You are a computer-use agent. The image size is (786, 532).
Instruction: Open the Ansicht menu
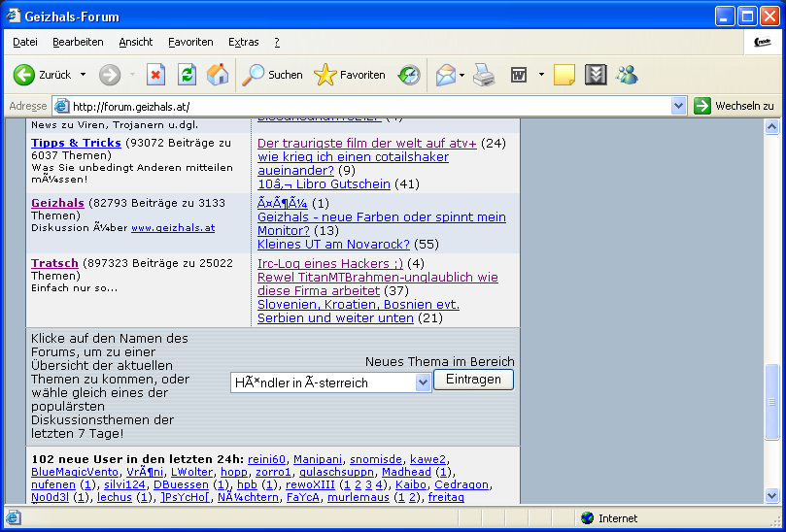[136, 42]
